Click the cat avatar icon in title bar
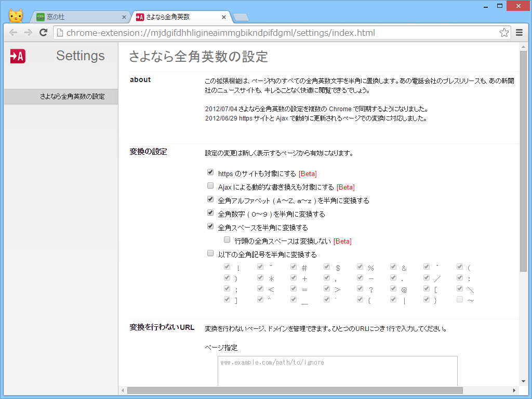Screen dimensions: 532x399 point(16,16)
